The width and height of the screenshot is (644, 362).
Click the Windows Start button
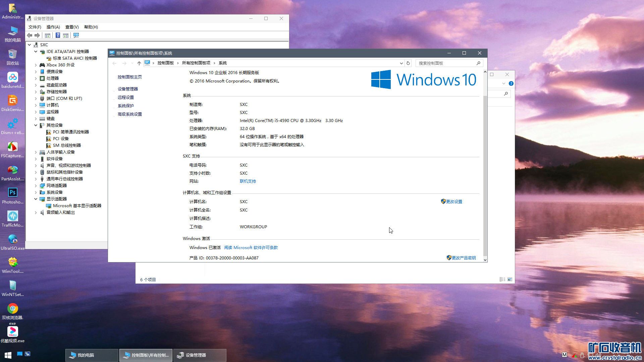[8, 355]
